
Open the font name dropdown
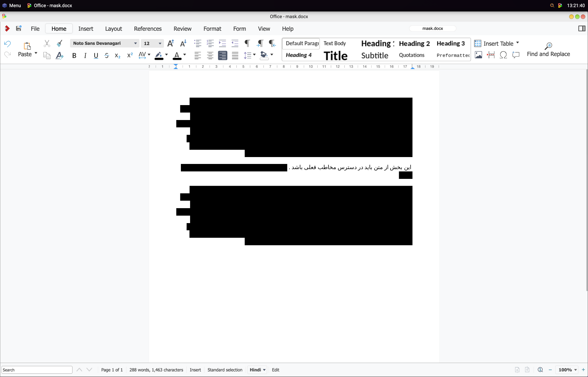coord(135,43)
